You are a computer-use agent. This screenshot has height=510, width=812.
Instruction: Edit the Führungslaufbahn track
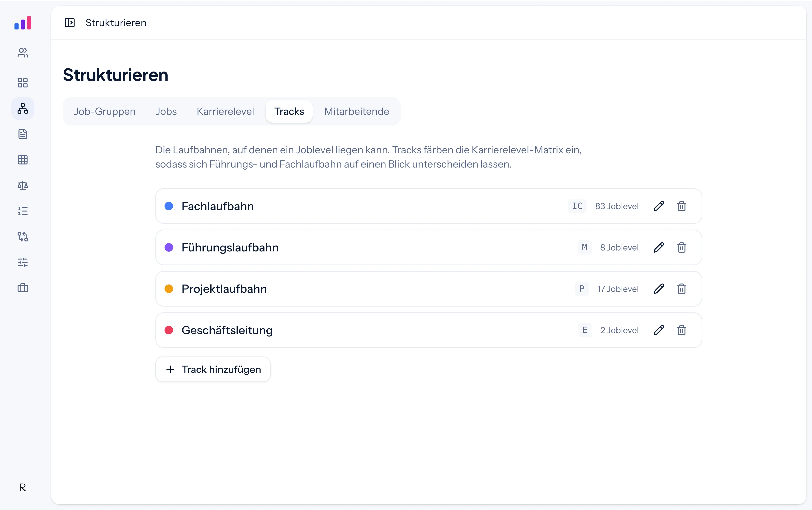[x=659, y=248]
